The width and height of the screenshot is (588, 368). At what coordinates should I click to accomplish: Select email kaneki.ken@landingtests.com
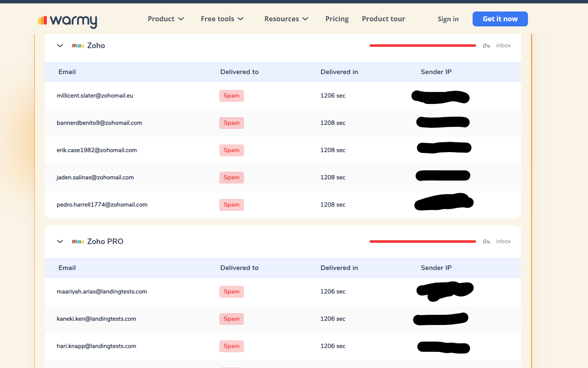pos(96,319)
